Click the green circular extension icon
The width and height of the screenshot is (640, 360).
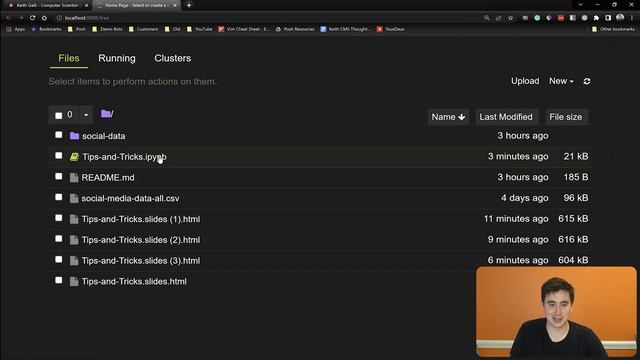tap(537, 18)
